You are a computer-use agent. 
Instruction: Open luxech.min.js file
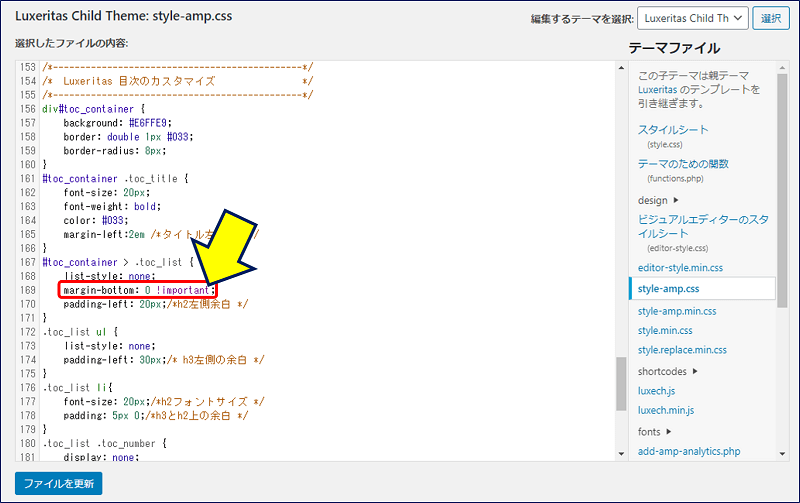pos(666,410)
